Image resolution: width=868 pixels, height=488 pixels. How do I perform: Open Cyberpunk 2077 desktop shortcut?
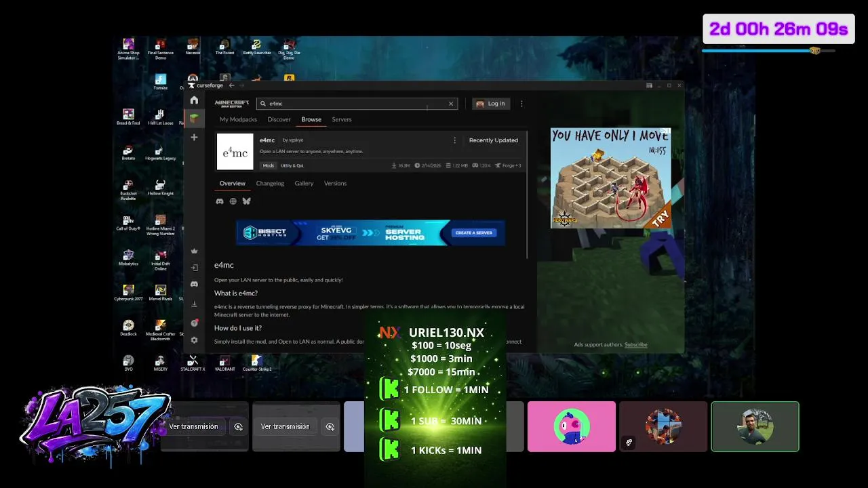click(128, 293)
